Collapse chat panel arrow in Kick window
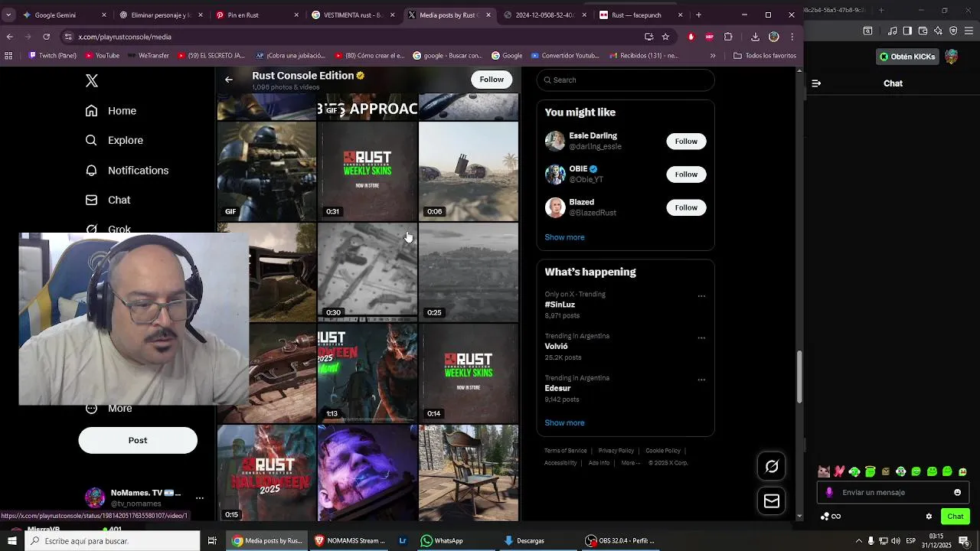This screenshot has width=980, height=551. (816, 83)
